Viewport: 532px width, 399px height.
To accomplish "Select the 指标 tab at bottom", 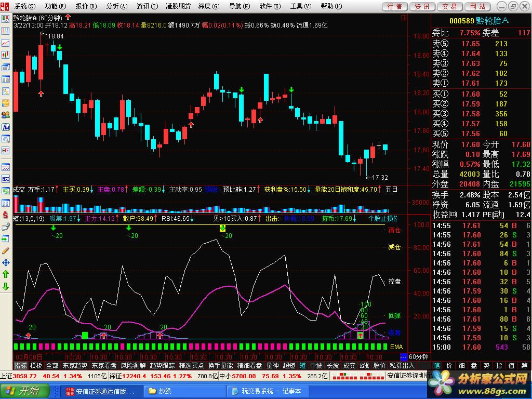I will pyautogui.click(x=20, y=365).
